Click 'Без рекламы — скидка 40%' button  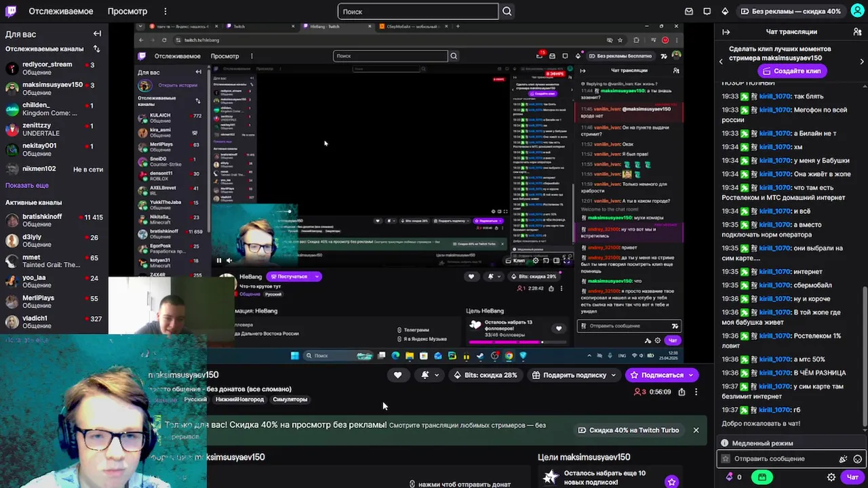pyautogui.click(x=791, y=12)
